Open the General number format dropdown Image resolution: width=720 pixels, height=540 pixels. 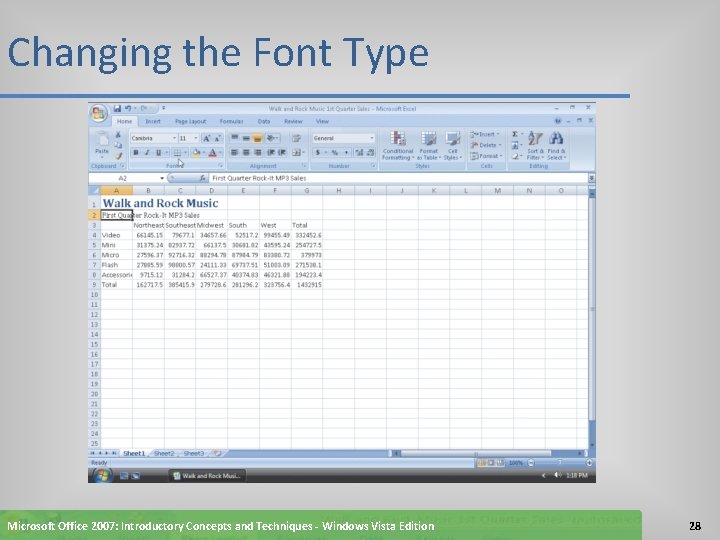tap(371, 138)
